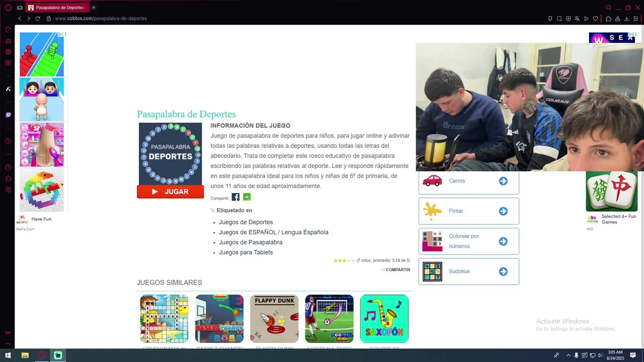The height and width of the screenshot is (362, 644).
Task: Go forward to the next page
Action: click(x=29, y=19)
